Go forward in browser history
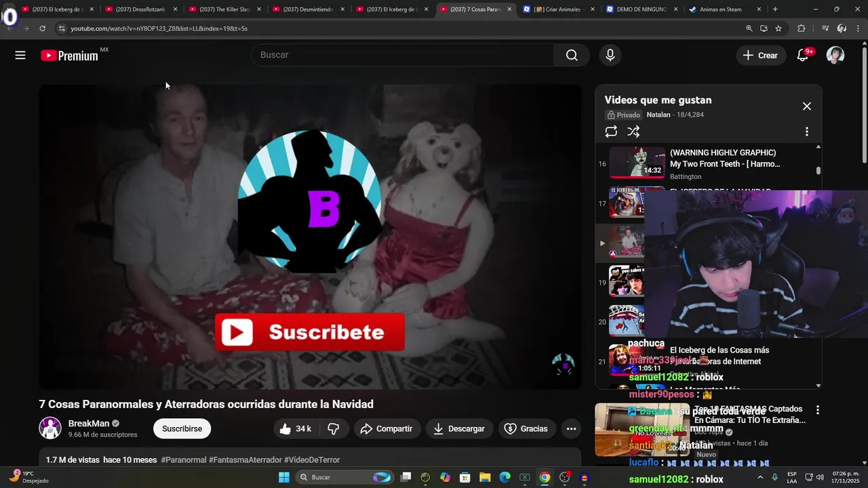 [x=26, y=28]
